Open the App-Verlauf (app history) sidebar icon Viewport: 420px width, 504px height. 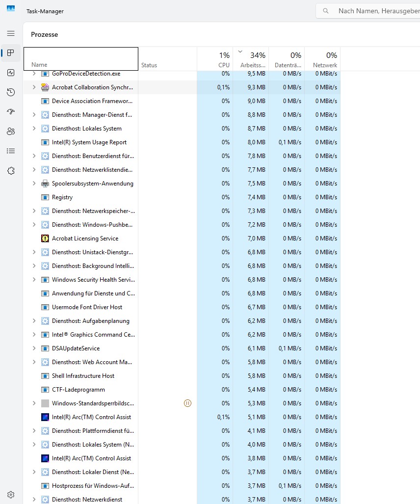[x=11, y=92]
